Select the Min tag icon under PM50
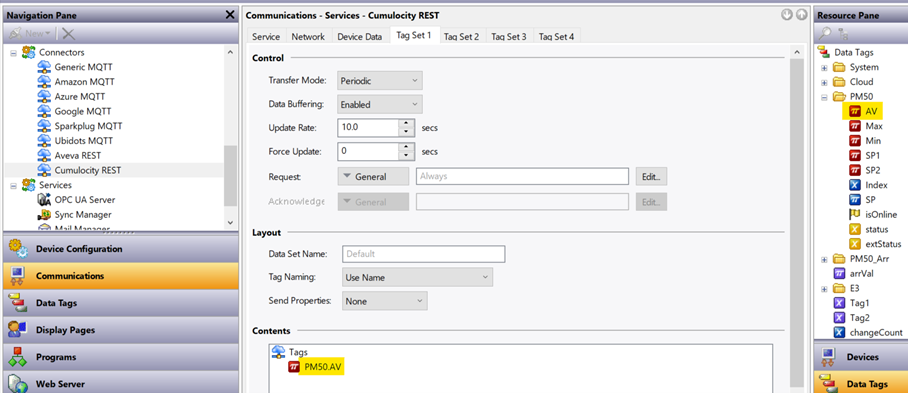 855,141
